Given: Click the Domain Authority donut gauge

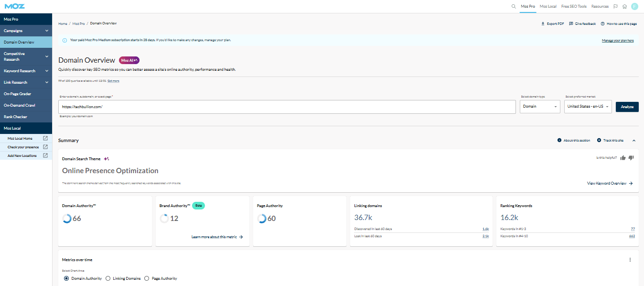Looking at the screenshot, I should 67,219.
